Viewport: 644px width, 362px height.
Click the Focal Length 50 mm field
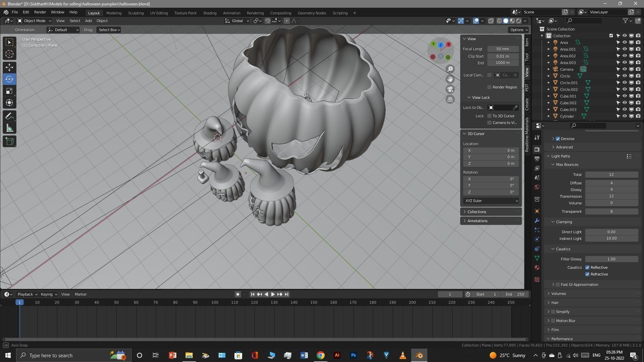(x=503, y=49)
